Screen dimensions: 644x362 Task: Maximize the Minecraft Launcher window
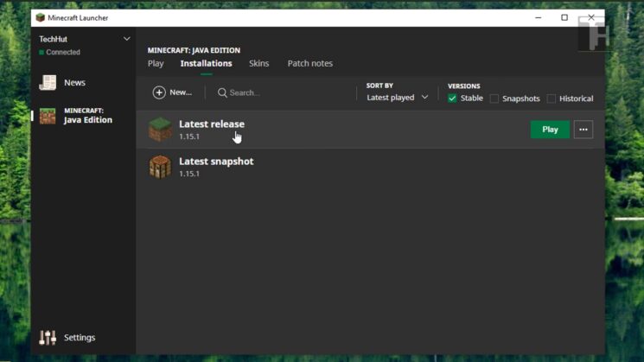point(564,17)
